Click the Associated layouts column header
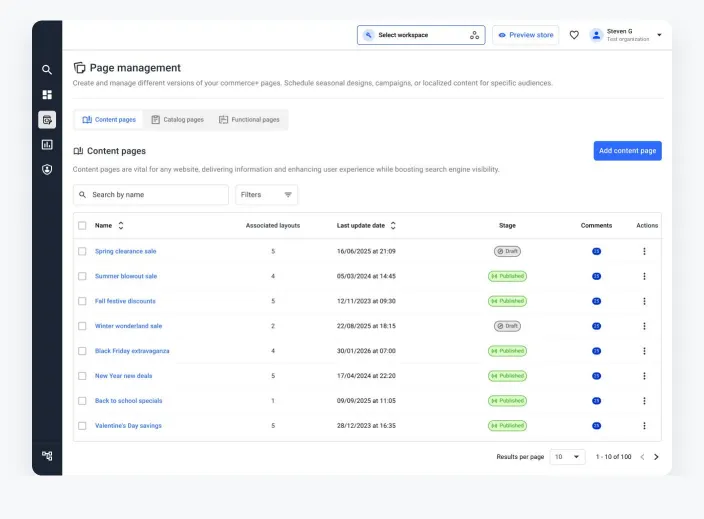 click(273, 225)
